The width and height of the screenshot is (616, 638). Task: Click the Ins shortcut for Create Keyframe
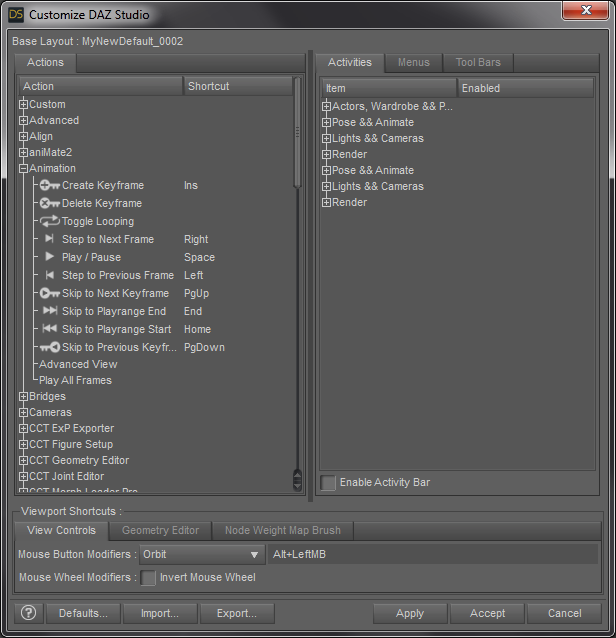[191, 186]
